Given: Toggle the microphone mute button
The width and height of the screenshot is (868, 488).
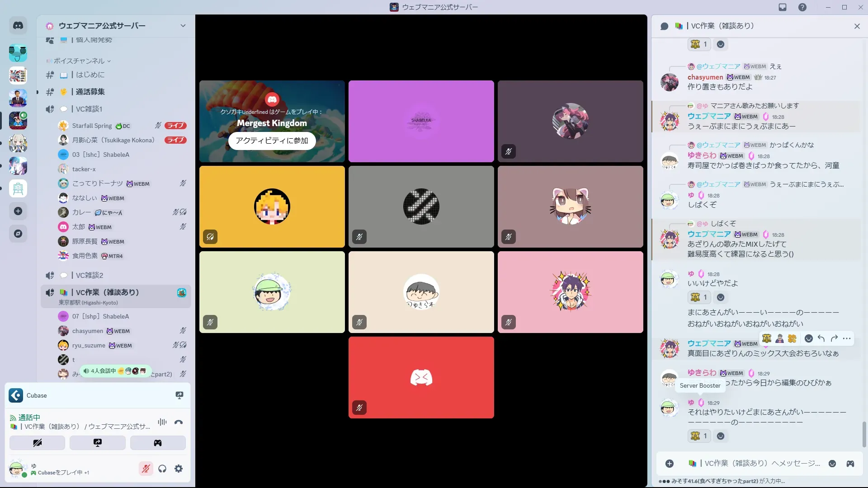Looking at the screenshot, I should [x=146, y=469].
